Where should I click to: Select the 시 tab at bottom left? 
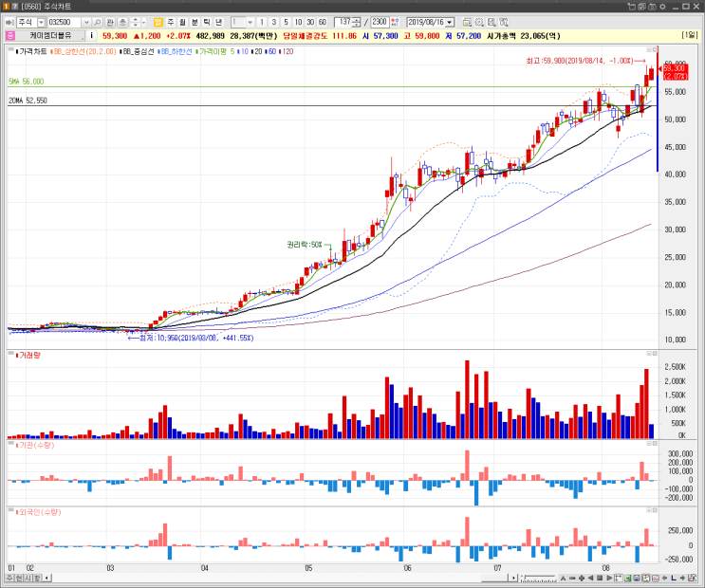tap(28, 578)
